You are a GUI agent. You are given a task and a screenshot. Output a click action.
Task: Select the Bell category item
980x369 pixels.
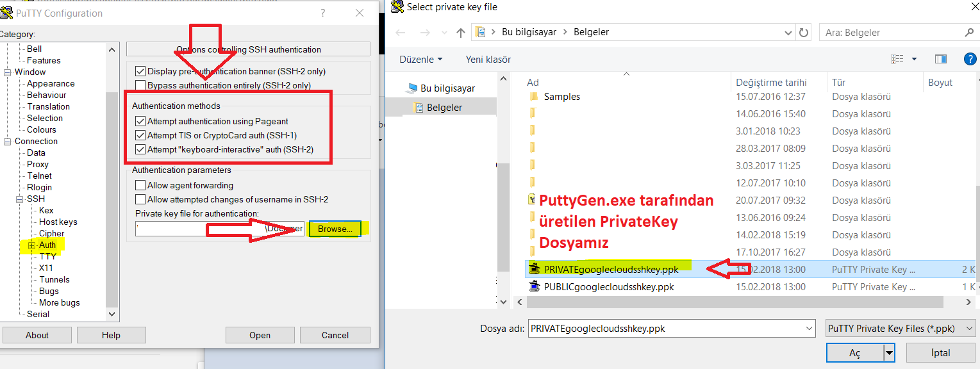[x=35, y=49]
